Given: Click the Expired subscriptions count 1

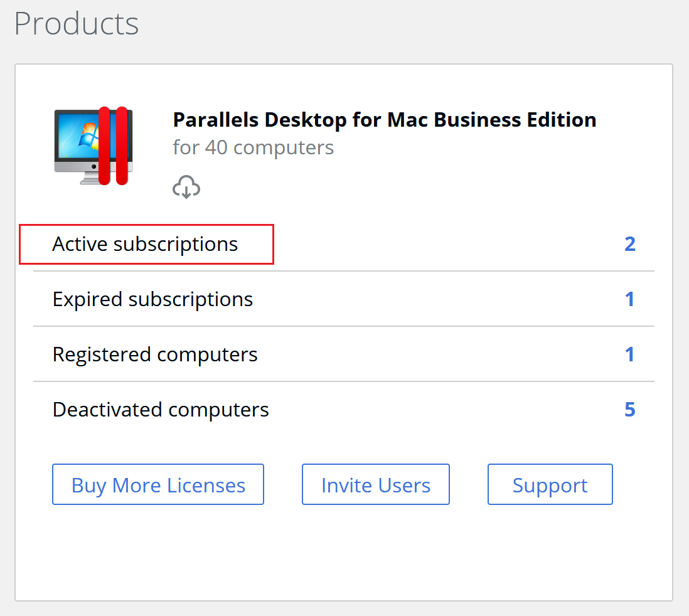Looking at the screenshot, I should [630, 299].
